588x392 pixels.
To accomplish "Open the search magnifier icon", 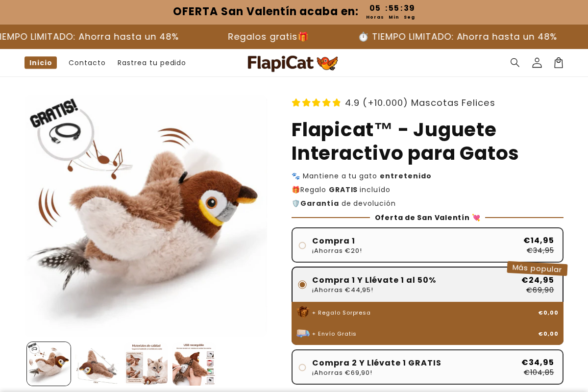I will click(x=515, y=63).
